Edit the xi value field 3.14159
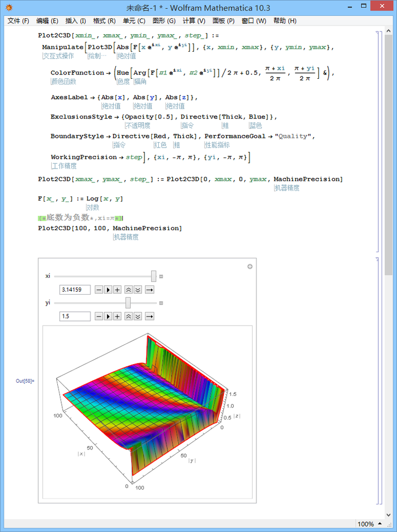This screenshot has width=397, height=532. point(75,290)
